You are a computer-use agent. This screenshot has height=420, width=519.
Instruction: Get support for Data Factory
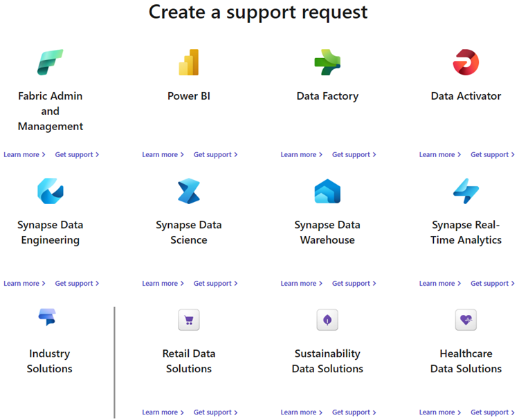(x=354, y=154)
